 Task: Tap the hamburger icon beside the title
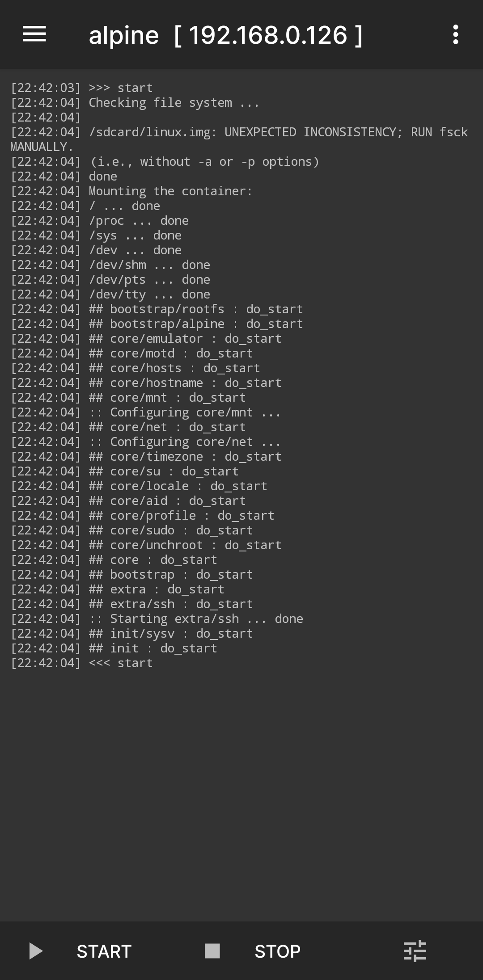tap(34, 34)
